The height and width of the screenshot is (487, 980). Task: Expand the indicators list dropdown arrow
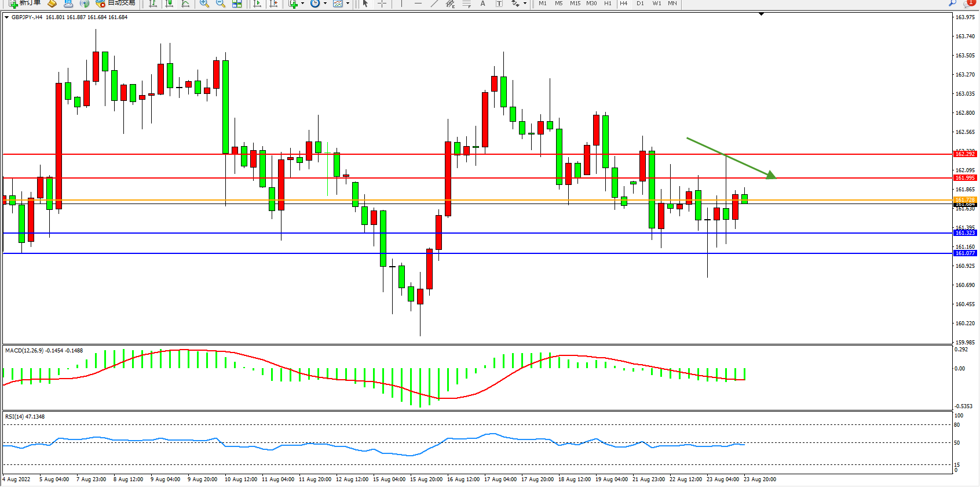(x=303, y=3)
